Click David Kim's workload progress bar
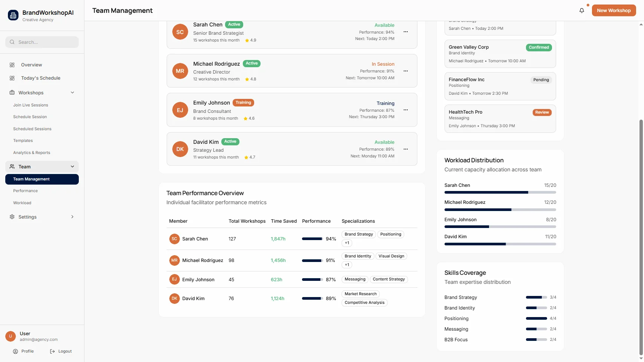Screen dimensions: 644x362 500,244
